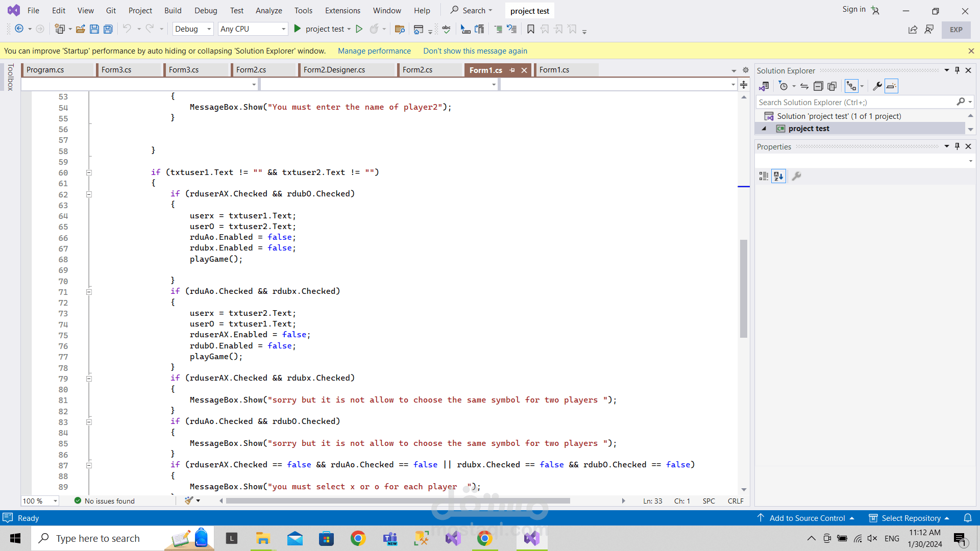Image resolution: width=980 pixels, height=551 pixels.
Task: Open the Build menu
Action: click(173, 10)
